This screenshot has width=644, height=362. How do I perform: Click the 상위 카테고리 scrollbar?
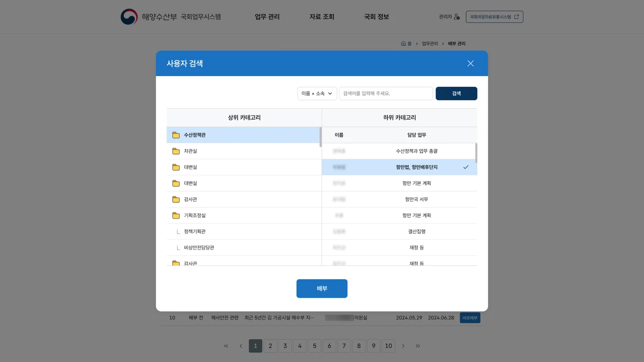tap(320, 137)
